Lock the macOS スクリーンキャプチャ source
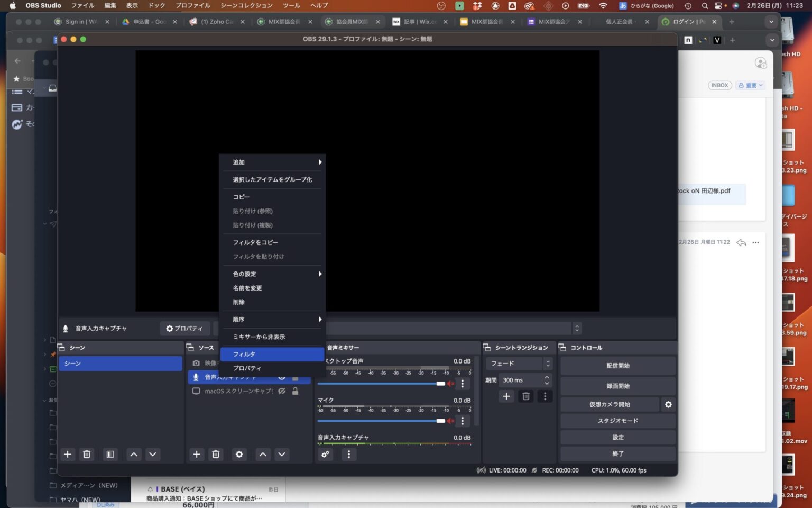The height and width of the screenshot is (508, 812). 295,391
